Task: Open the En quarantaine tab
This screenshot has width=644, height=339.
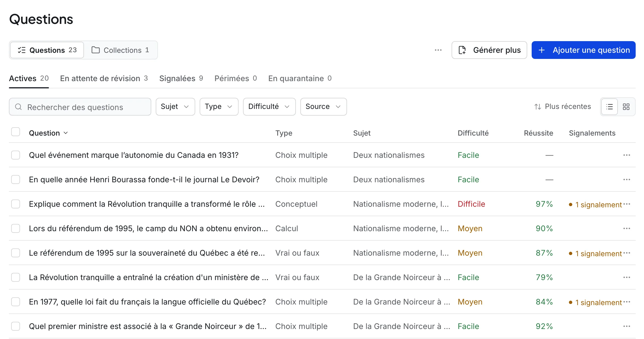Action: click(300, 78)
